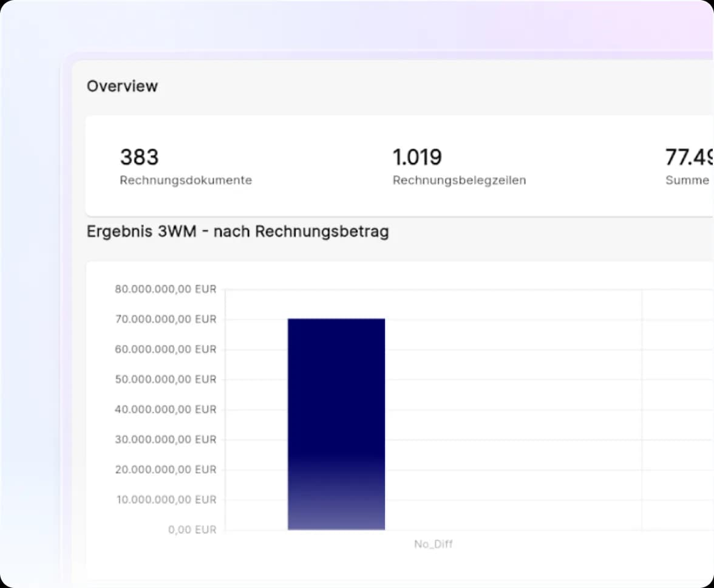Image resolution: width=714 pixels, height=588 pixels.
Task: Click the Ergebnis 3WM - nach Rechnungsbetrag title
Action: tap(237, 231)
